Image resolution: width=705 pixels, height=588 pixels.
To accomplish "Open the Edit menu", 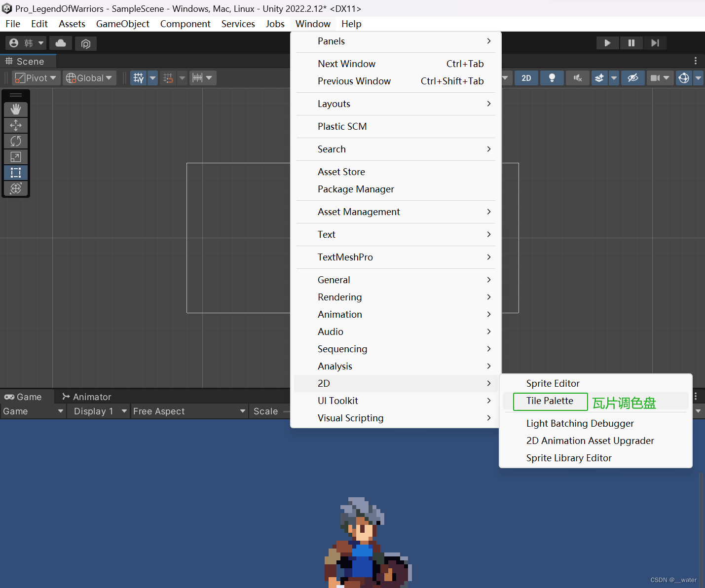I will coord(39,24).
